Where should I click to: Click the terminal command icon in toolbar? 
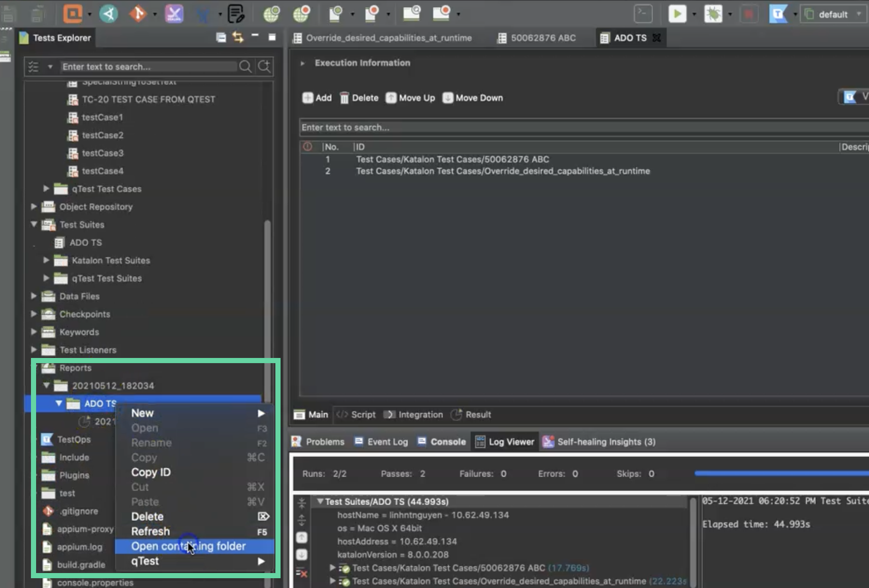(x=643, y=14)
